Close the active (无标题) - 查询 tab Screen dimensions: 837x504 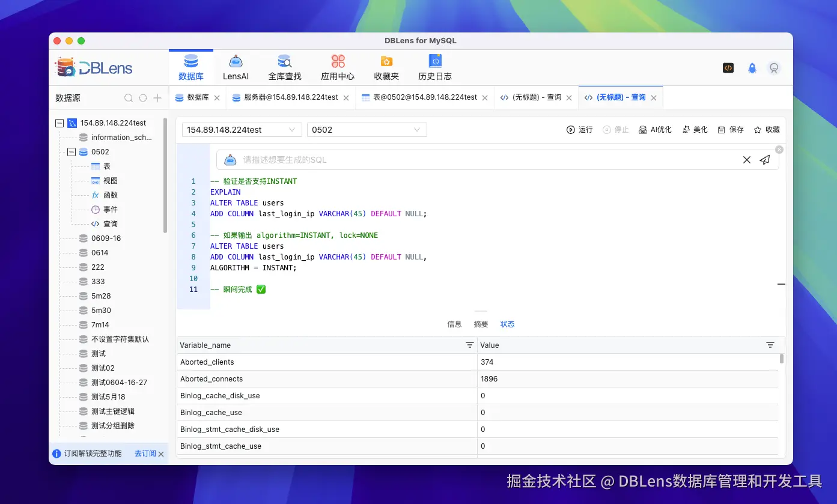[x=654, y=98]
